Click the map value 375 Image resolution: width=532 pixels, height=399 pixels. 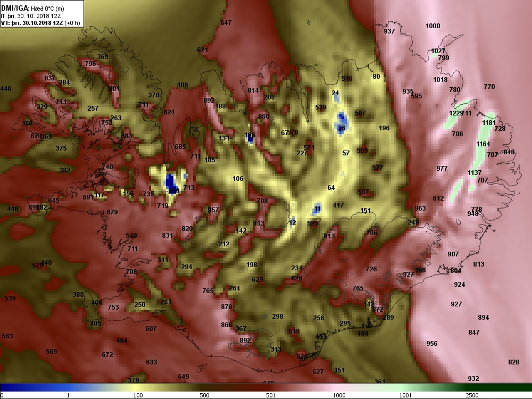tap(61, 148)
